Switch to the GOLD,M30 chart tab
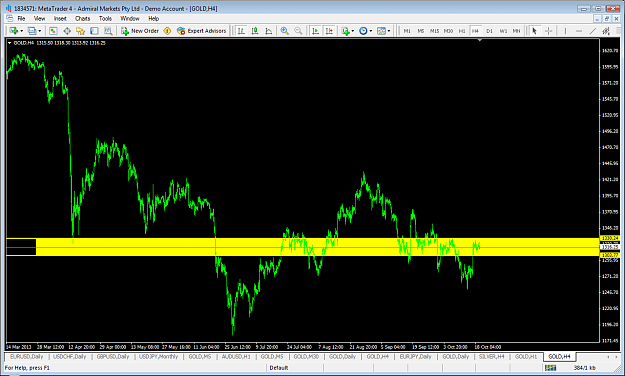 [x=306, y=356]
